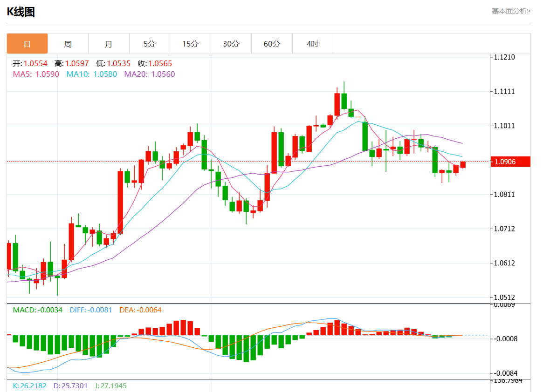This screenshot has width=543, height=392.
Task: Click the red 1.0906 current price tag
Action: pos(511,162)
